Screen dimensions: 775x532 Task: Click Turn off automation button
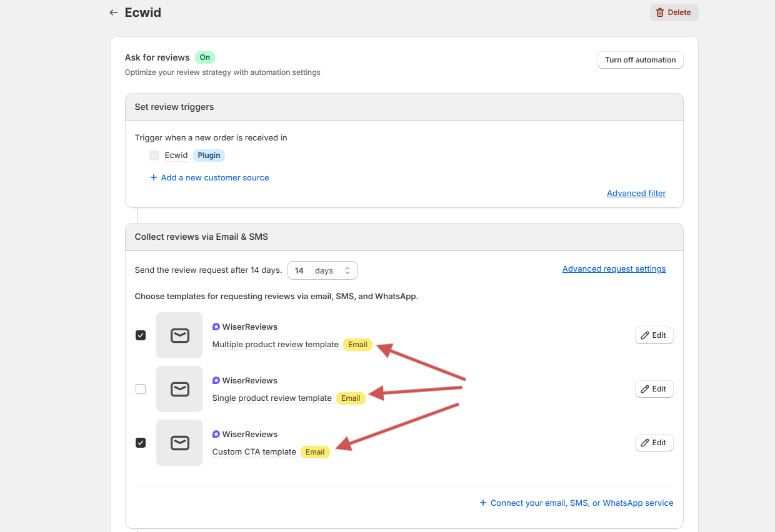(x=640, y=60)
